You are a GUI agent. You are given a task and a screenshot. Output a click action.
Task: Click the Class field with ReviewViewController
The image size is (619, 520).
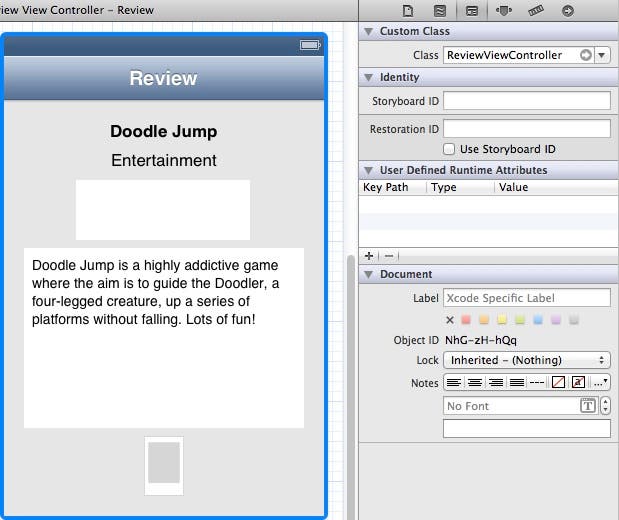(519, 55)
